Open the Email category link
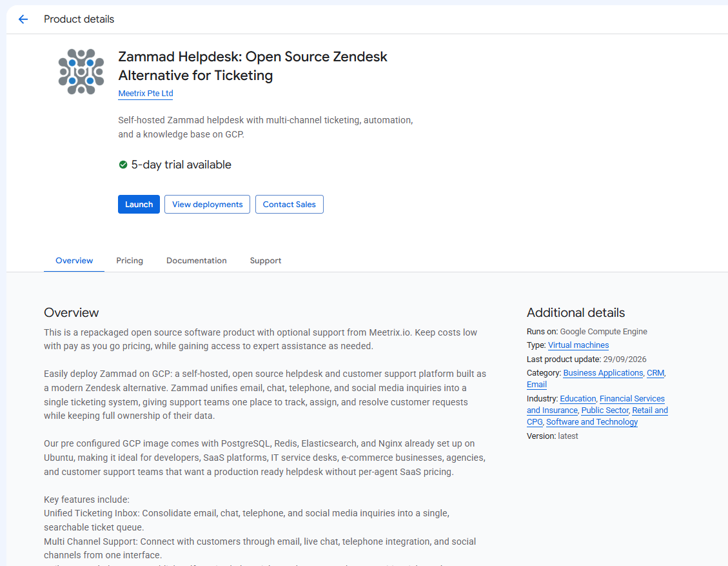Viewport: 728px width, 566px height. coord(536,385)
